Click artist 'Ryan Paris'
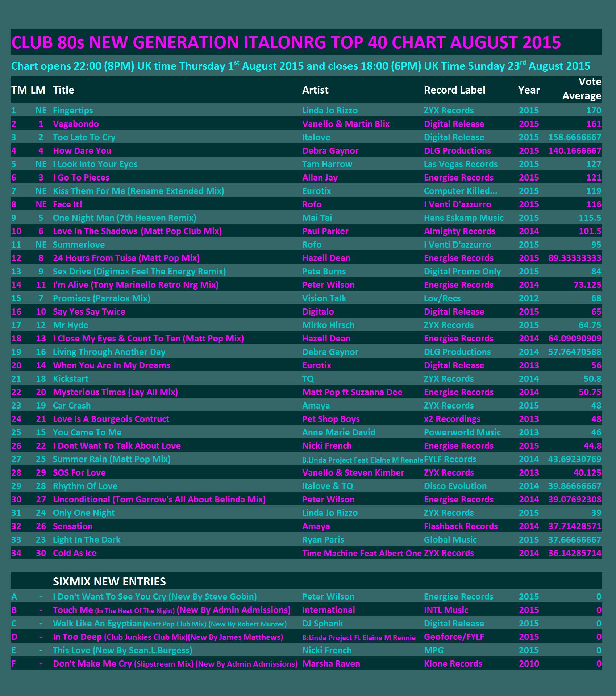 coord(323,540)
